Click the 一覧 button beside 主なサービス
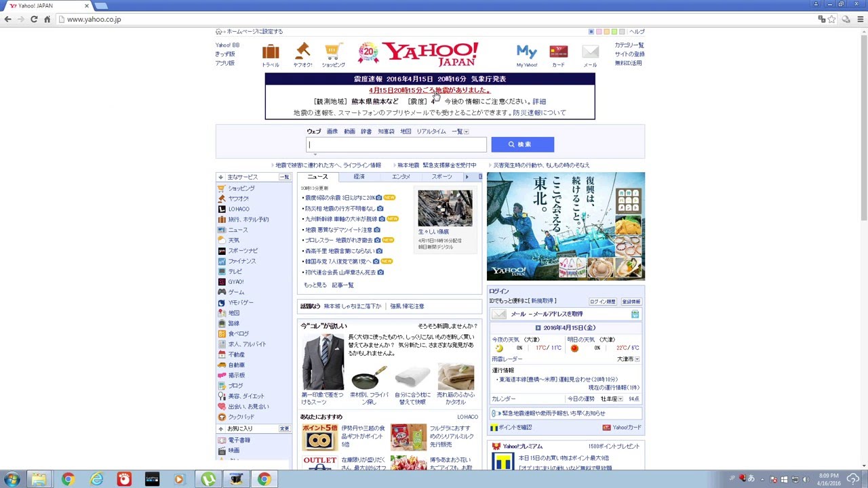868x488 pixels. (284, 178)
